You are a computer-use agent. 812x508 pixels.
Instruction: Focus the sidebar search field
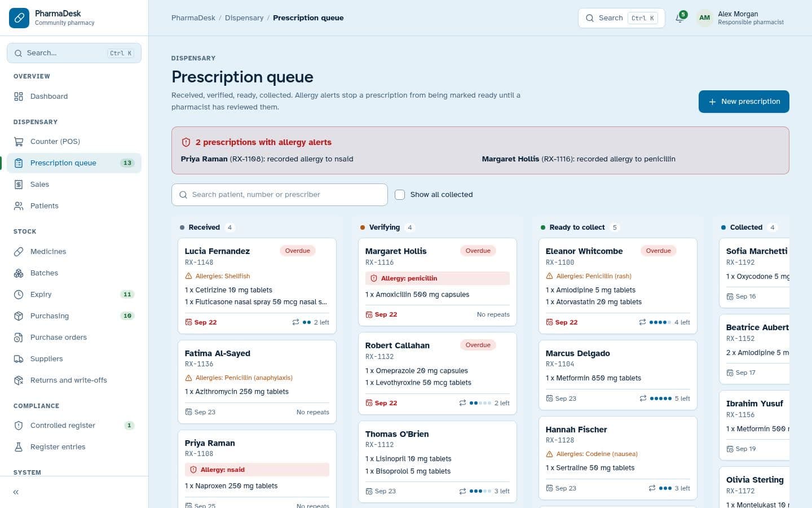click(x=74, y=53)
